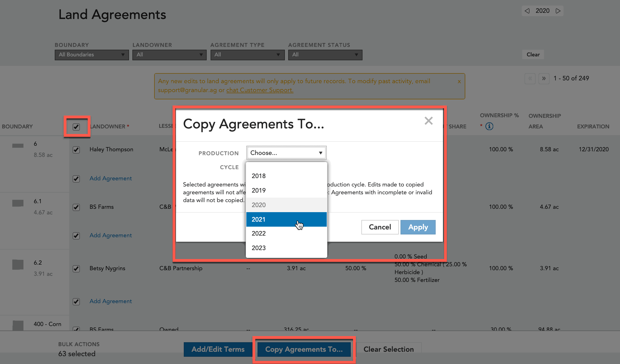The width and height of the screenshot is (620, 364).
Task: Toggle the select-all checkbox in column header
Action: [76, 126]
